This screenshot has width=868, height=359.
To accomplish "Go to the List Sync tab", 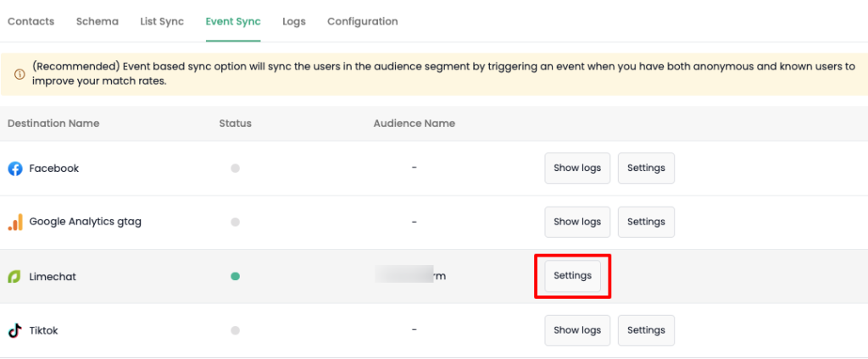I will tap(162, 21).
